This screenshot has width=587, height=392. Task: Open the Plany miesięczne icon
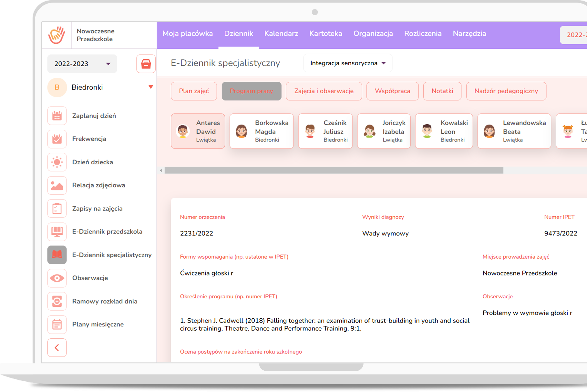(x=57, y=324)
